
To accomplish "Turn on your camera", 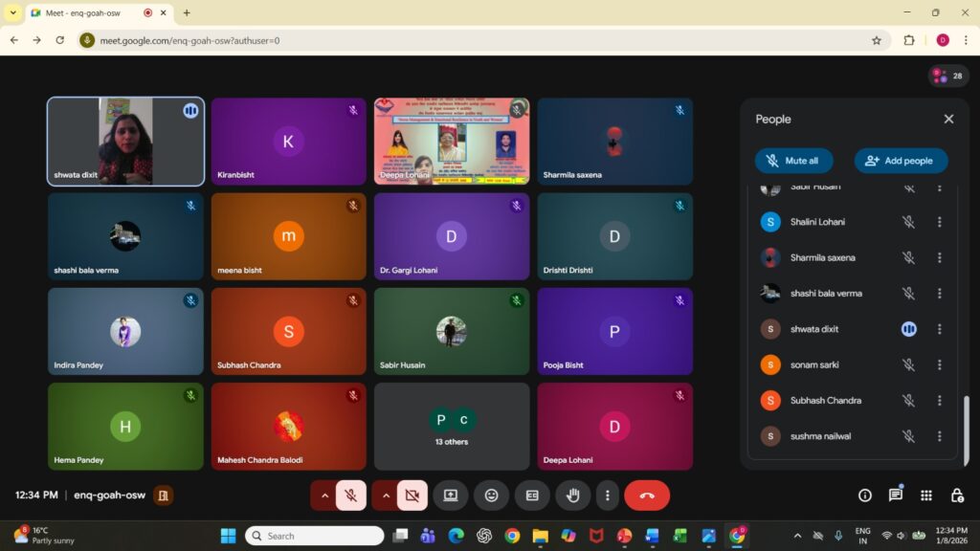I will (x=412, y=496).
